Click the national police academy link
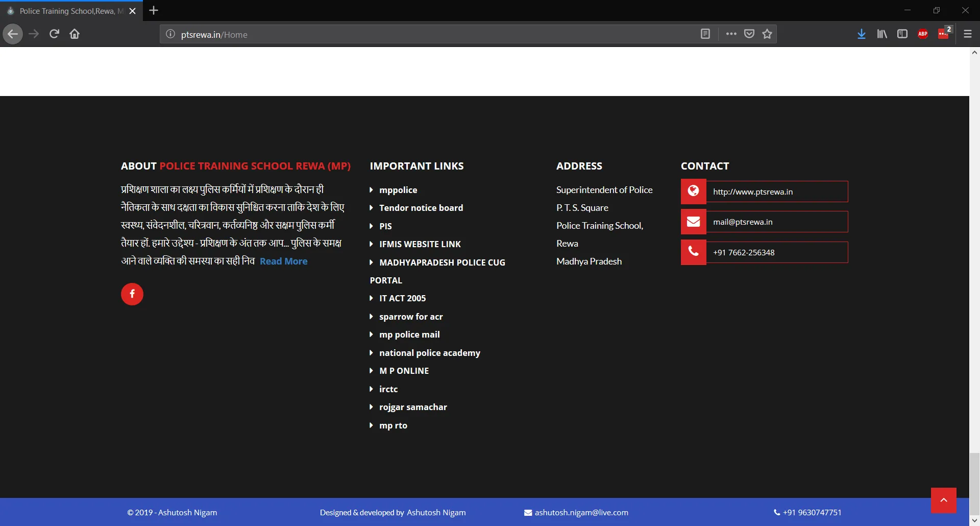Image resolution: width=980 pixels, height=526 pixels. point(429,353)
